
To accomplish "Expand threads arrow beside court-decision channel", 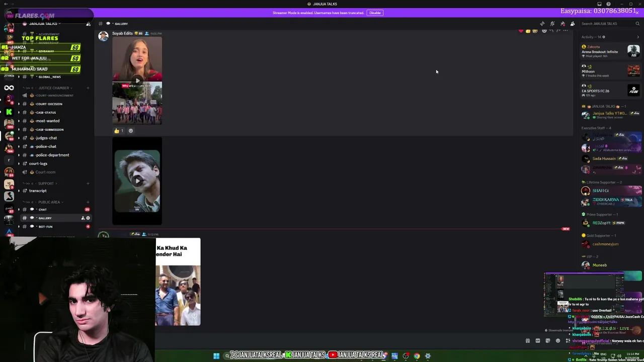I will tap(19, 104).
